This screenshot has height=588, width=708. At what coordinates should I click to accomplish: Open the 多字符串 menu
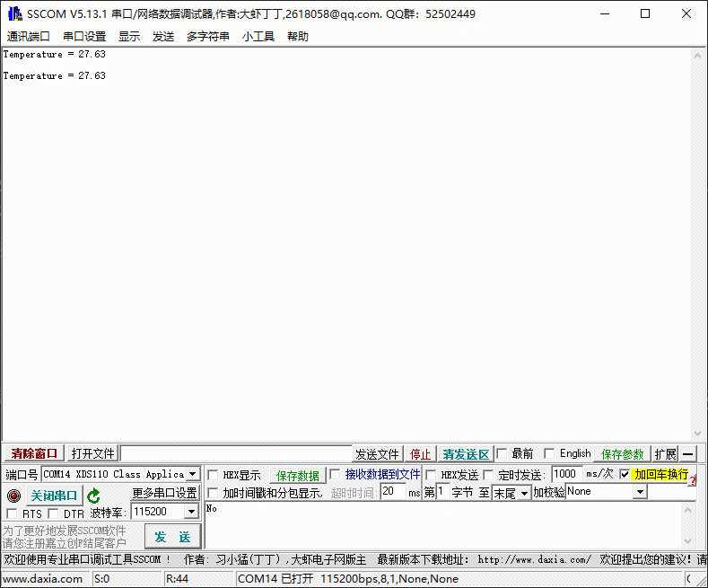[207, 36]
